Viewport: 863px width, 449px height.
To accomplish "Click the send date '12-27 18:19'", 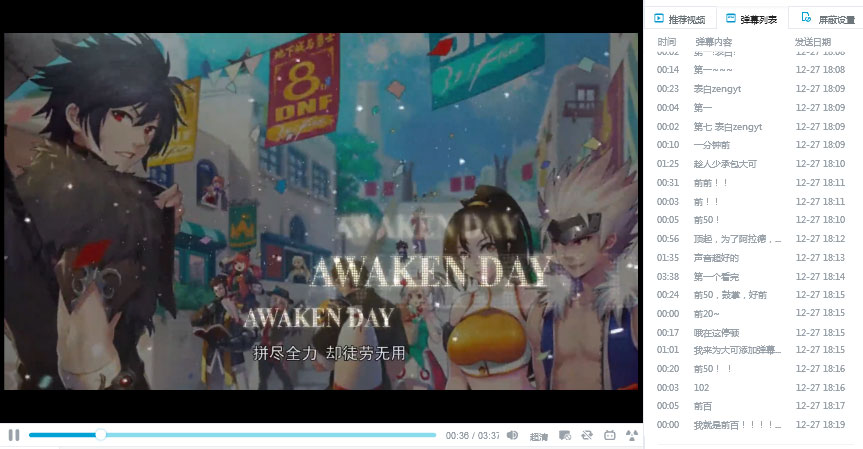I will 820,425.
